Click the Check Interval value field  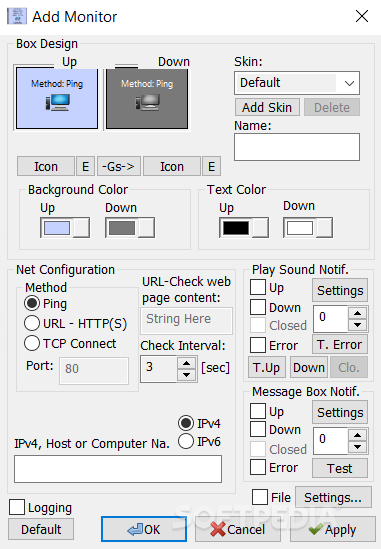pyautogui.click(x=159, y=369)
